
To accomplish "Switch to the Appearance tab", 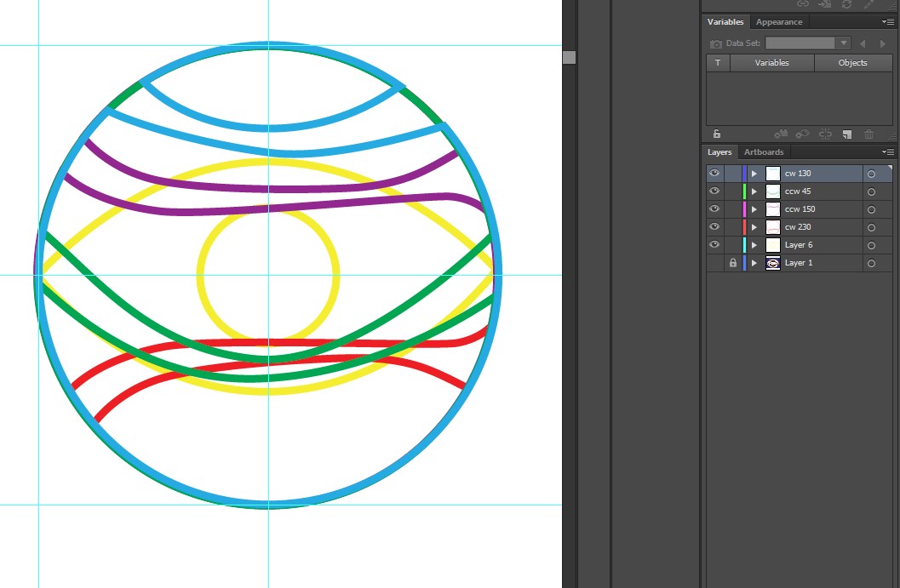I will (x=779, y=21).
